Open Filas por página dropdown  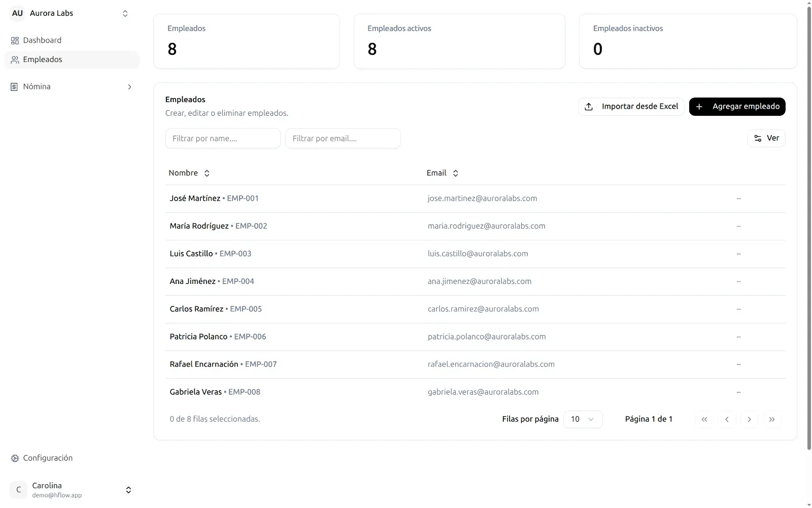click(x=583, y=419)
